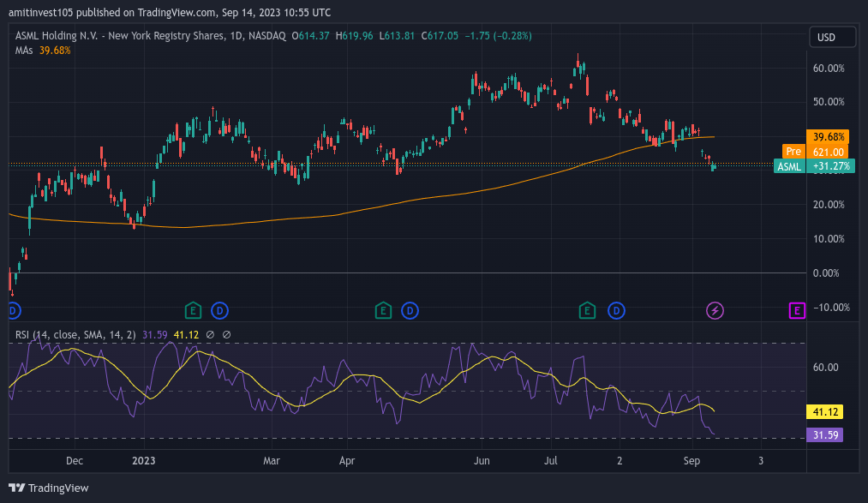Click the high value H619.96 in the header
868x503 pixels.
pyautogui.click(x=354, y=36)
